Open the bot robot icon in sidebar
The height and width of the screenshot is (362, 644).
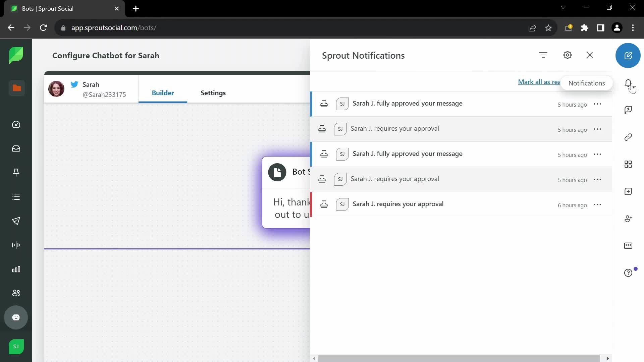(16, 317)
